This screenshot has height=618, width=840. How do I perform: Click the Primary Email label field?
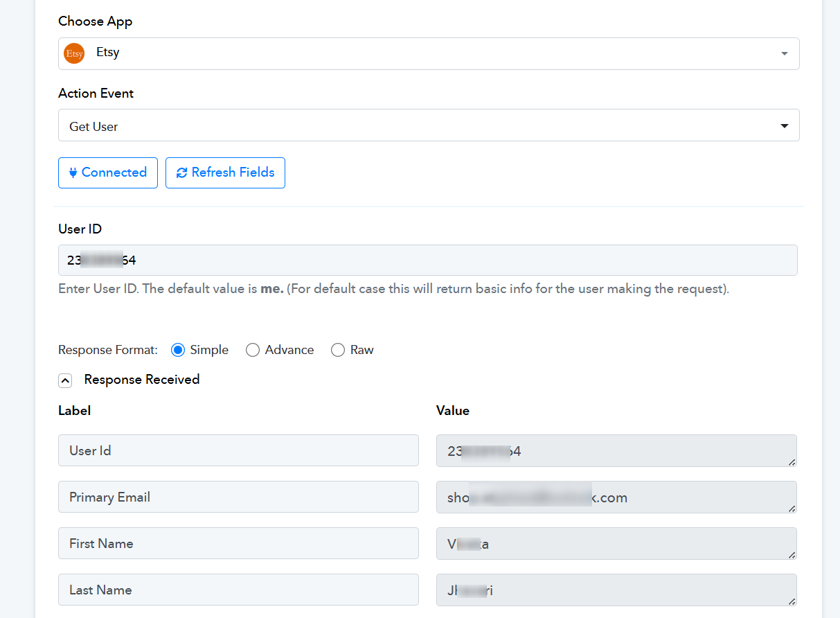238,497
